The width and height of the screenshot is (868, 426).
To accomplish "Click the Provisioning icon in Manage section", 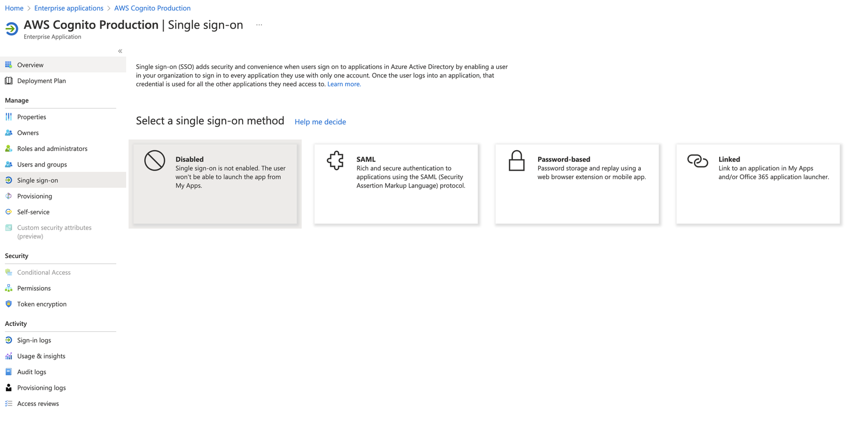I will click(8, 196).
